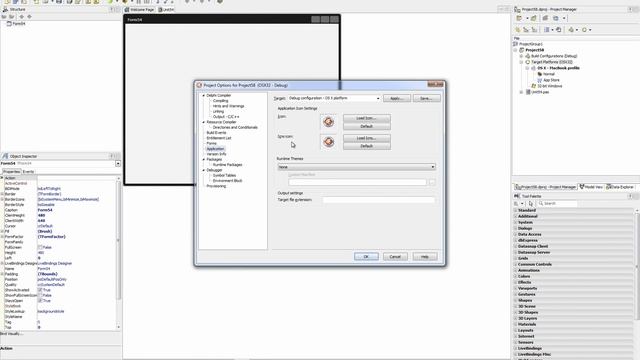The width and height of the screenshot is (640, 360).
Task: Click the third icon in Project Manager's second toolbar row
Action: pyautogui.click(x=534, y=30)
